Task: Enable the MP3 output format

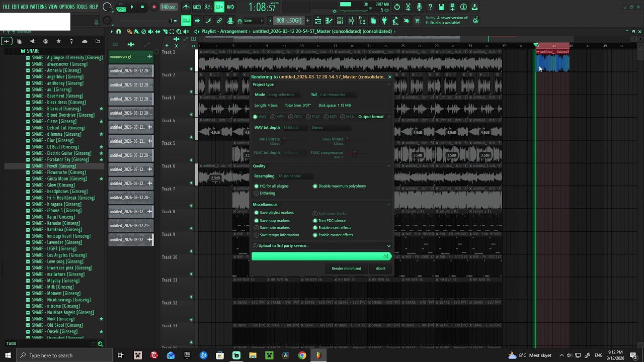Action: 278,117
